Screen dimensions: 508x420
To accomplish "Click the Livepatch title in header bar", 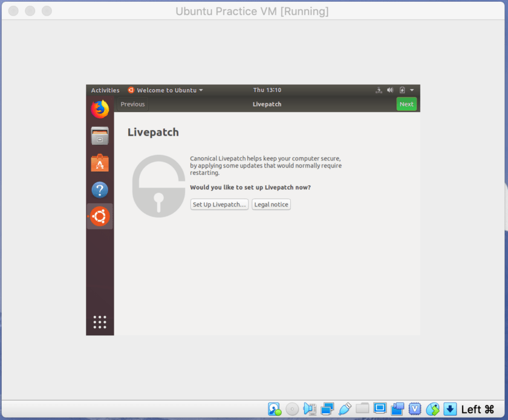I will tap(267, 104).
